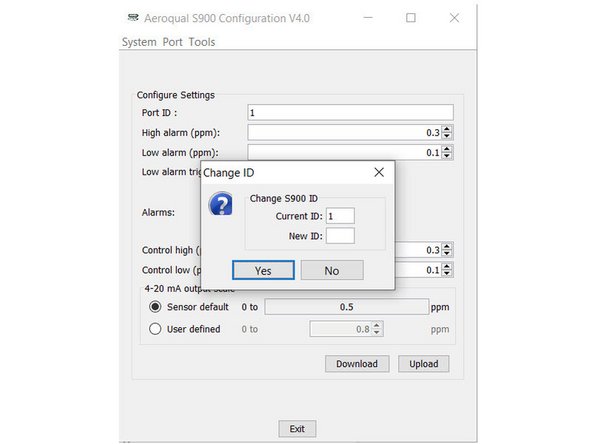Decrease the Control low value
The image size is (592, 444).
(x=447, y=274)
